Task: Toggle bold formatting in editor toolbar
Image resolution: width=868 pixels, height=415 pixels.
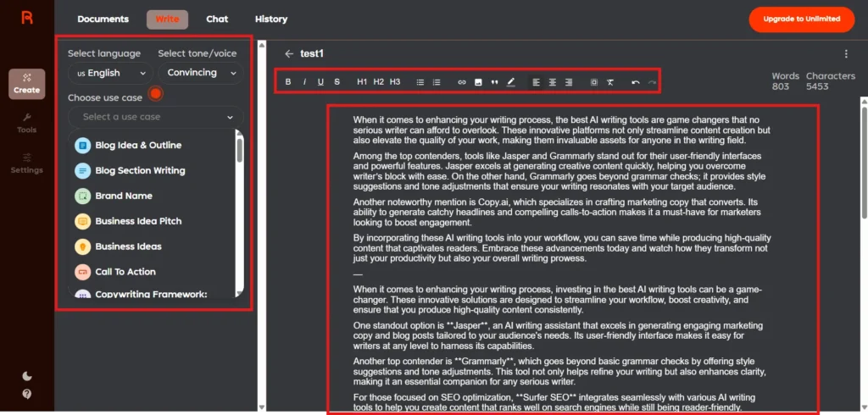Action: click(288, 82)
